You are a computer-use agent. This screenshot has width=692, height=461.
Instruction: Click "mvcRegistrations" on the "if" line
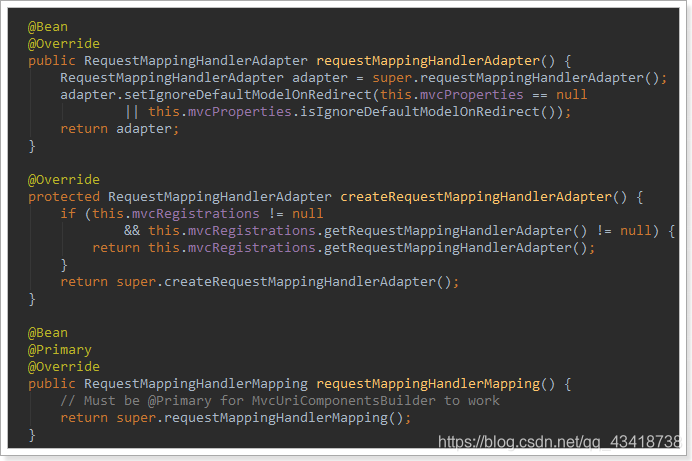coord(196,214)
